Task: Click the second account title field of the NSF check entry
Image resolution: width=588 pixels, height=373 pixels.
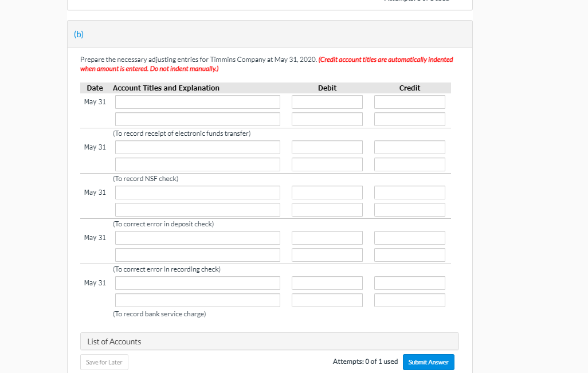Action: point(197,164)
